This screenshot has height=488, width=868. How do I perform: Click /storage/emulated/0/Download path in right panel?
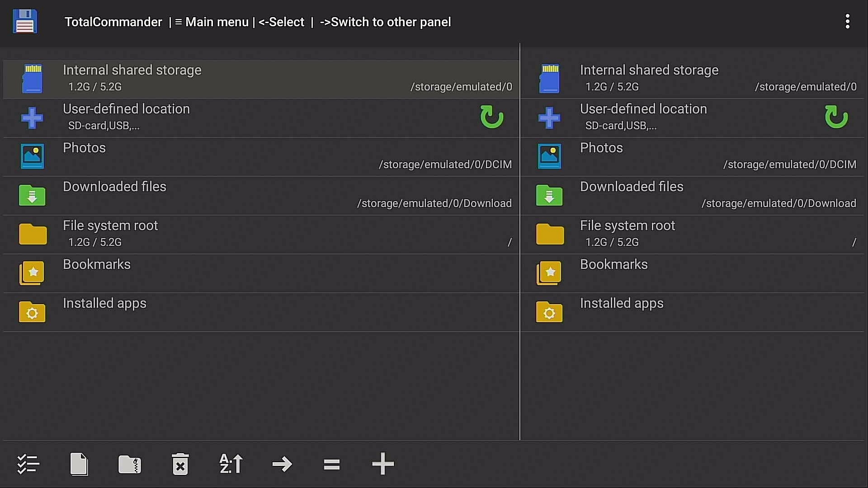tap(779, 203)
